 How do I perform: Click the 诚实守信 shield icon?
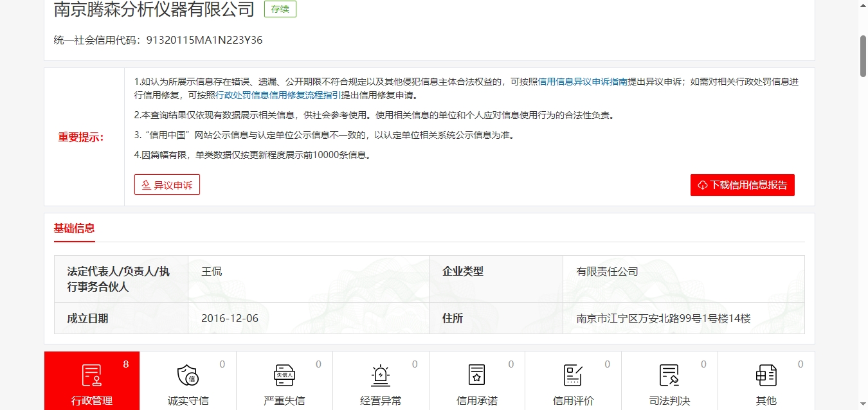click(x=188, y=375)
